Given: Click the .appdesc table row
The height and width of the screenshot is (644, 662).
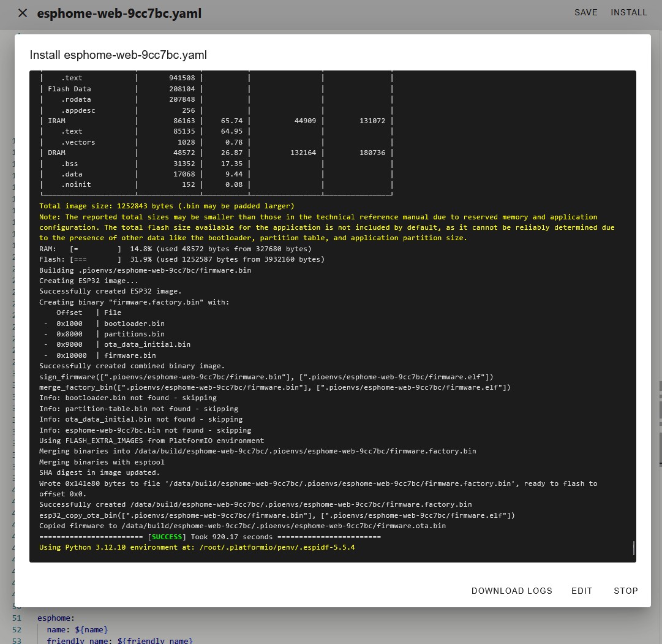Looking at the screenshot, I should click(x=217, y=111).
